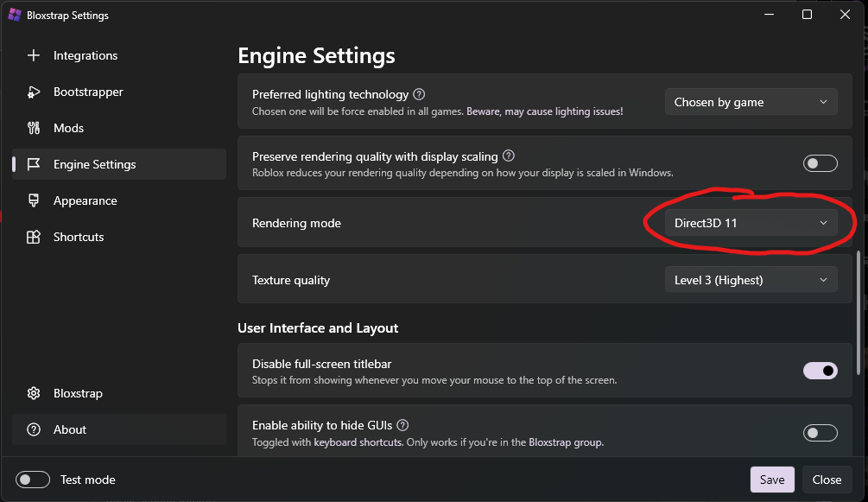Click the Bootstrapper icon in sidebar

(34, 92)
